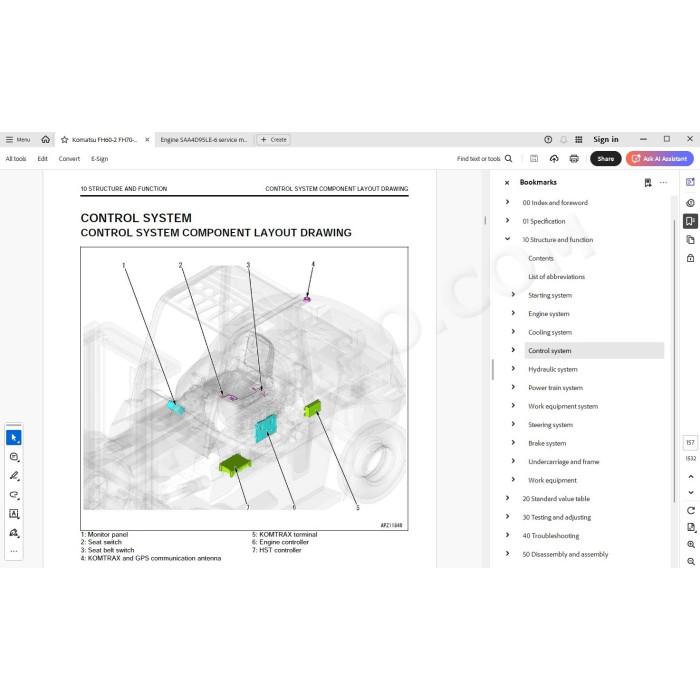Viewport: 700px width, 700px height.
Task: Expand Hydraulic system bookmark
Action: tap(513, 369)
